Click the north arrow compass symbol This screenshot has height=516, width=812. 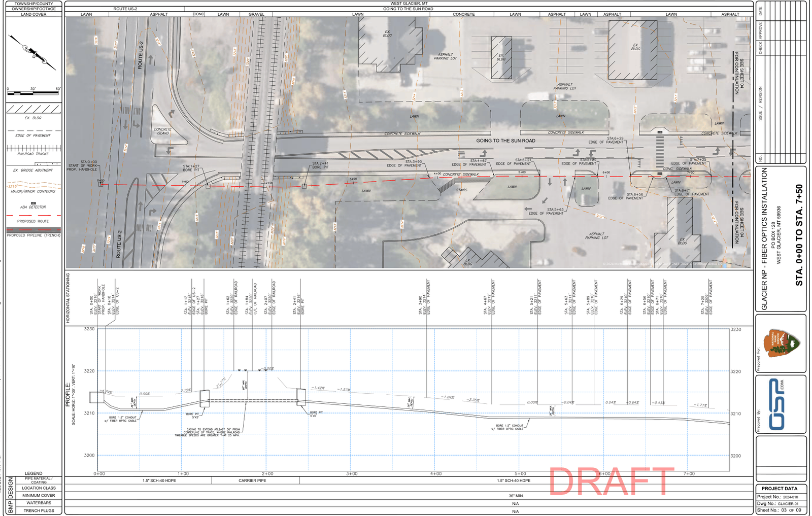click(x=32, y=53)
